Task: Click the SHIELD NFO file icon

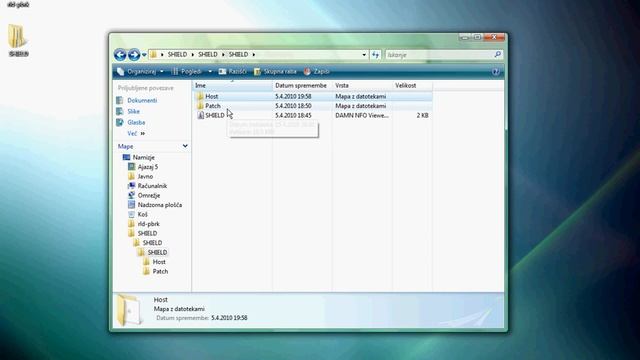Action: [x=200, y=116]
